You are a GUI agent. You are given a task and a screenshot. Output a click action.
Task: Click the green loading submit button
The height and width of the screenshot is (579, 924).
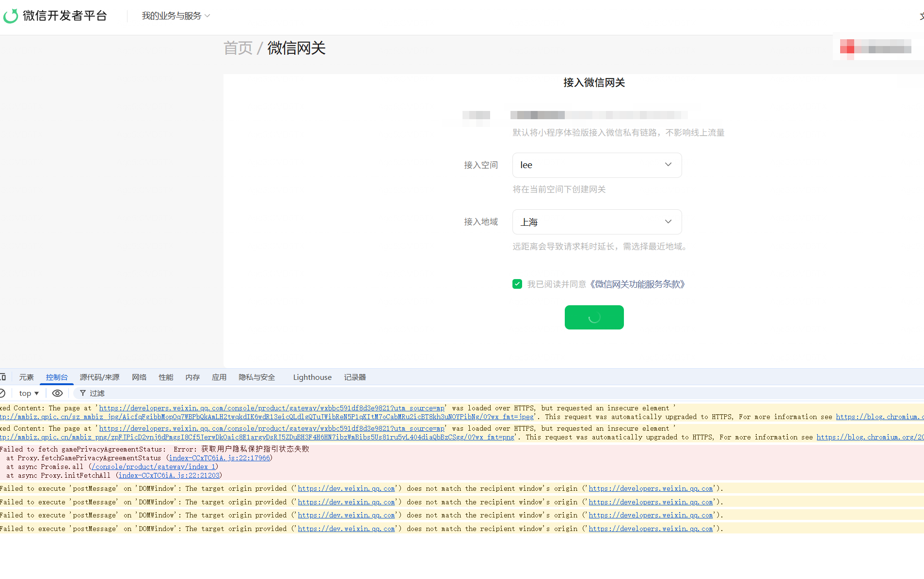click(x=594, y=317)
